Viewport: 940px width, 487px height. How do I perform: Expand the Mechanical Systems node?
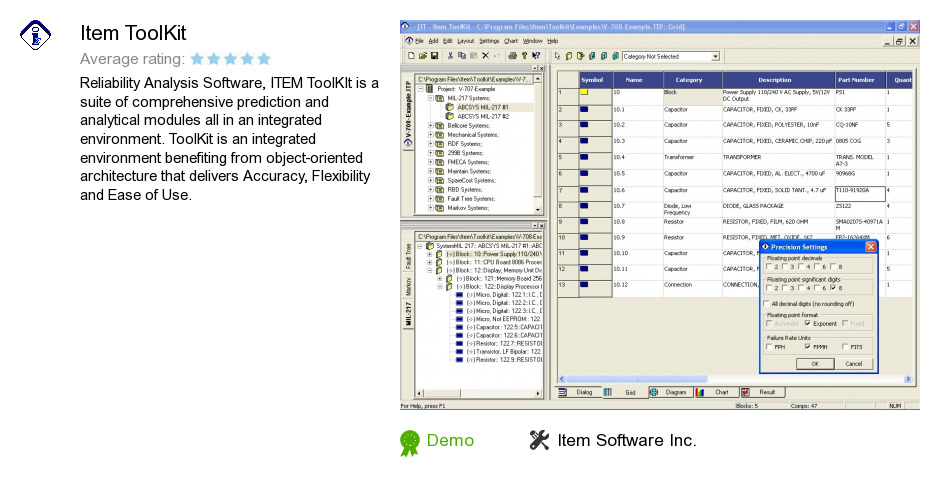tap(430, 135)
